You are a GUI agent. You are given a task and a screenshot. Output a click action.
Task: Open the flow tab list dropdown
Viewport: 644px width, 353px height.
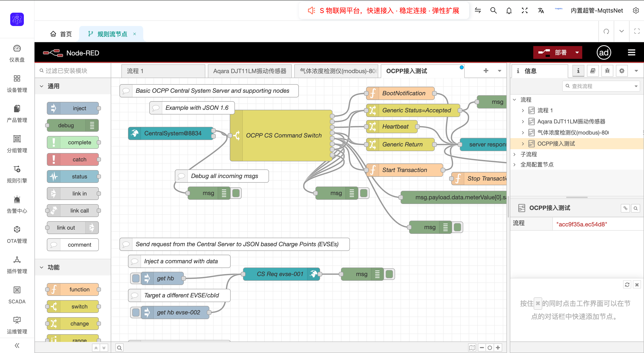click(x=499, y=71)
